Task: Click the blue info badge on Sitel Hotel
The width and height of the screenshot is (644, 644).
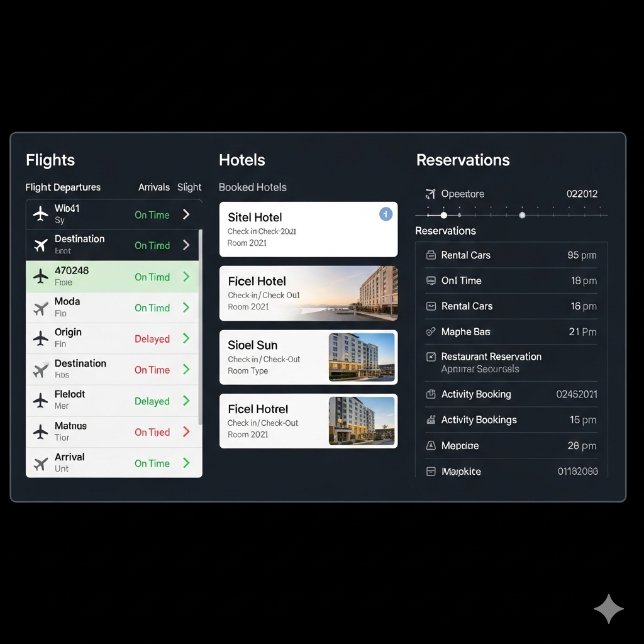Action: pos(386,214)
